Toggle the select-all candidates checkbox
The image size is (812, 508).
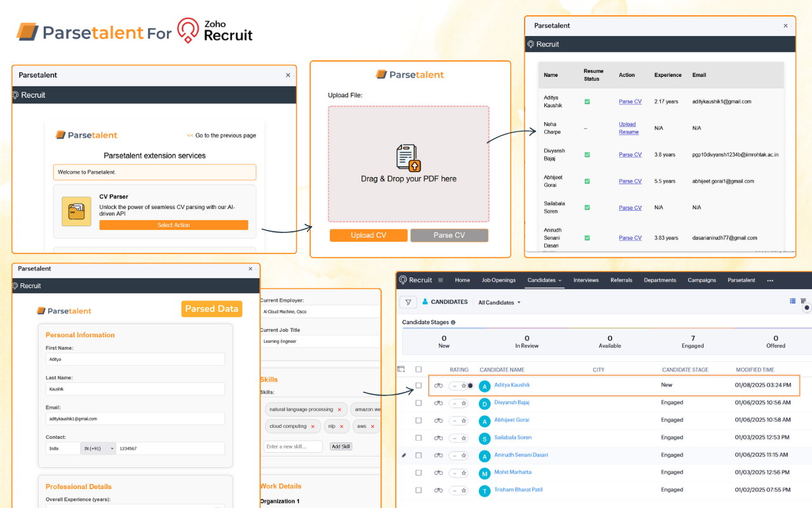coord(418,369)
